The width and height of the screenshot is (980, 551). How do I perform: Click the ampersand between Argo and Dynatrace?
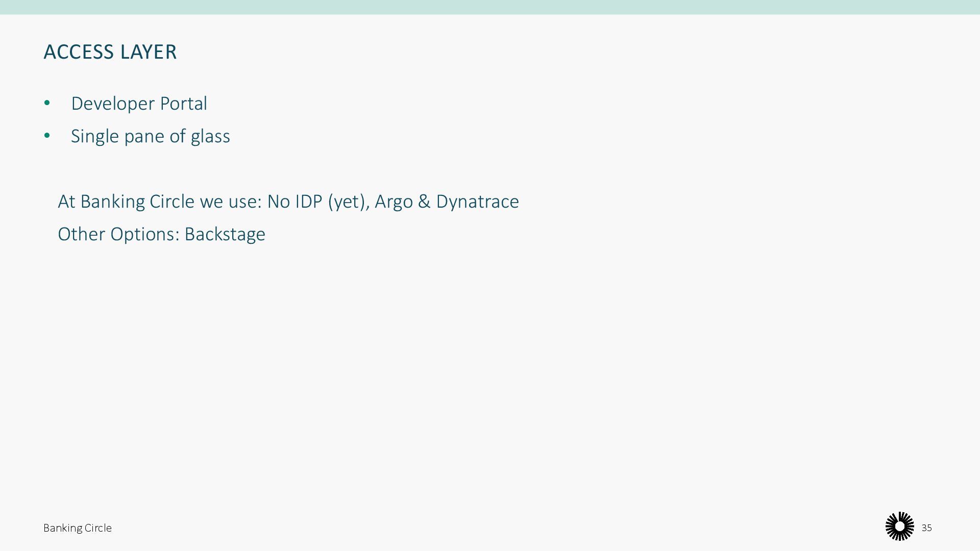[424, 202]
